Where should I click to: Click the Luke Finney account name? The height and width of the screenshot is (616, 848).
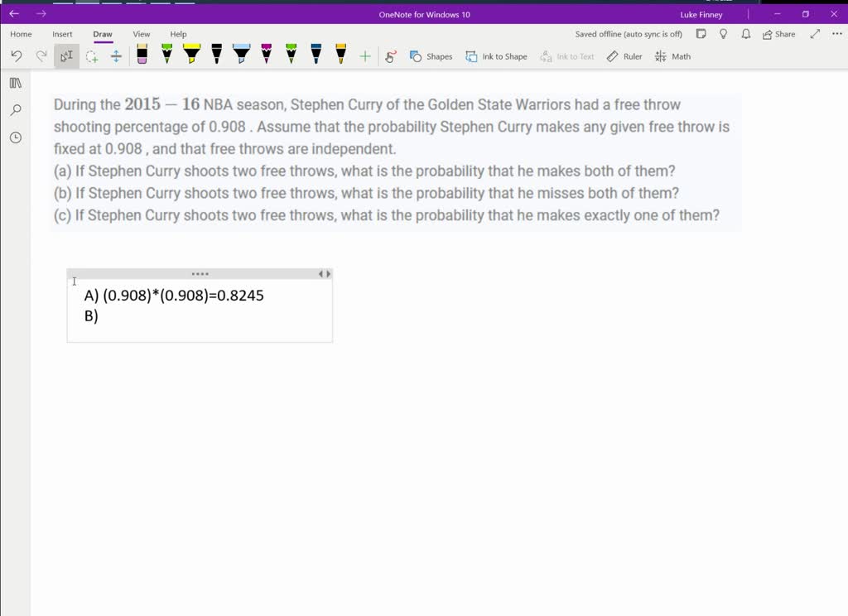tap(701, 15)
